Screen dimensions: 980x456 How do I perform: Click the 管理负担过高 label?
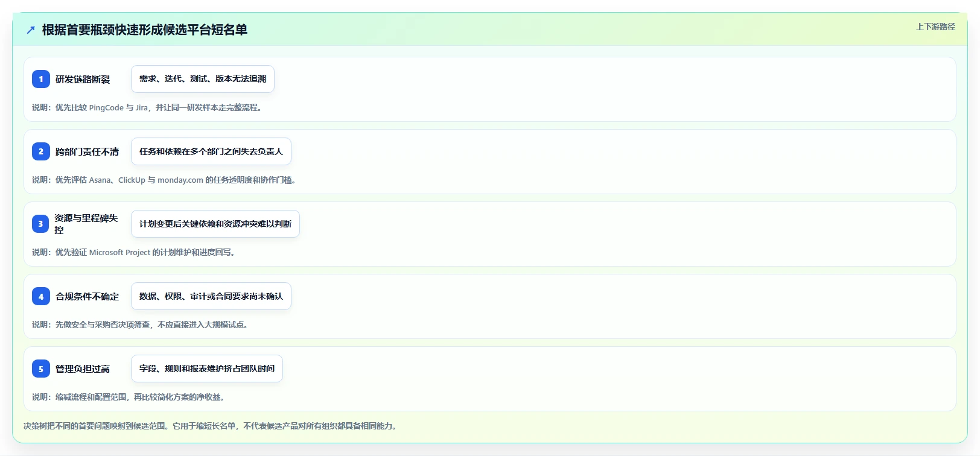point(83,369)
